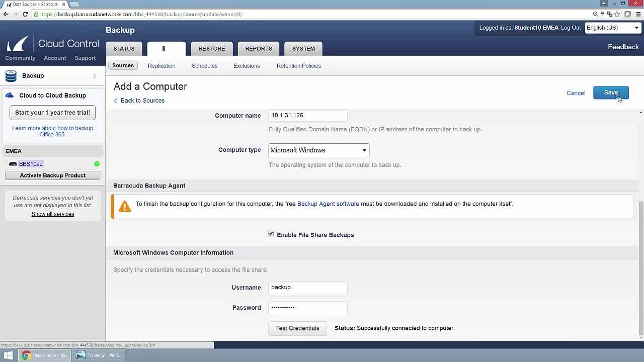Select the Sources sub-tab
Viewport: 644px width, 362px height.
point(123,66)
